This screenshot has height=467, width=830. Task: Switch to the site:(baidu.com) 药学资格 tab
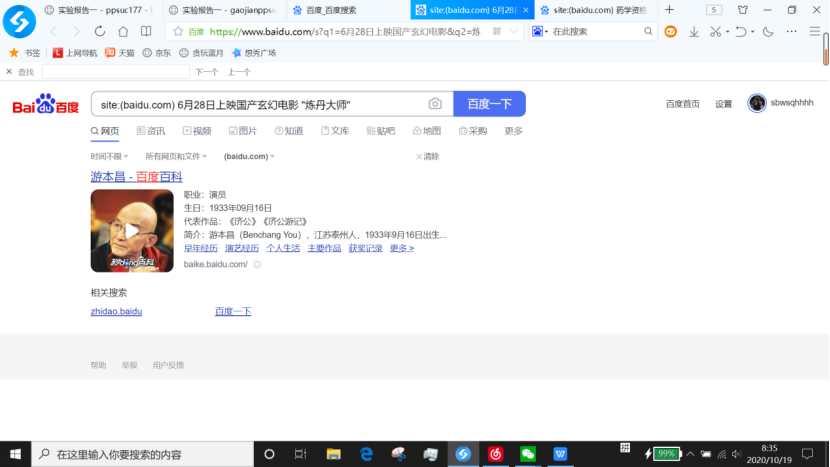[596, 10]
